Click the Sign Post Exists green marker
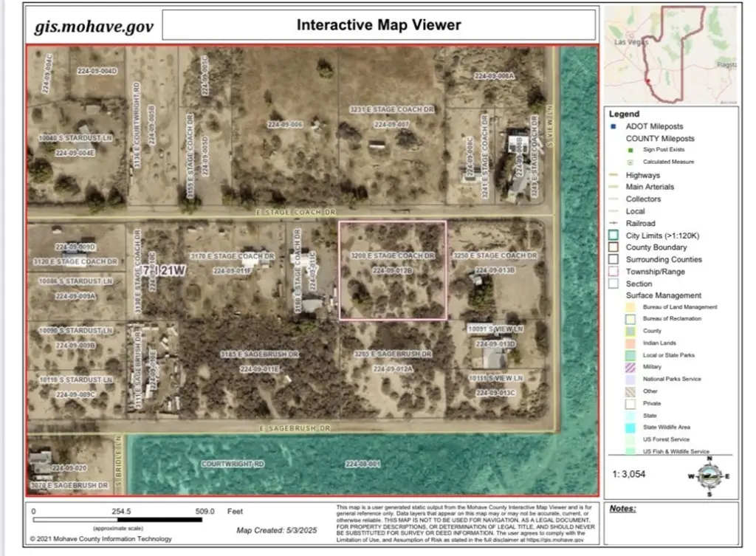The height and width of the screenshot is (556, 756). (x=630, y=150)
